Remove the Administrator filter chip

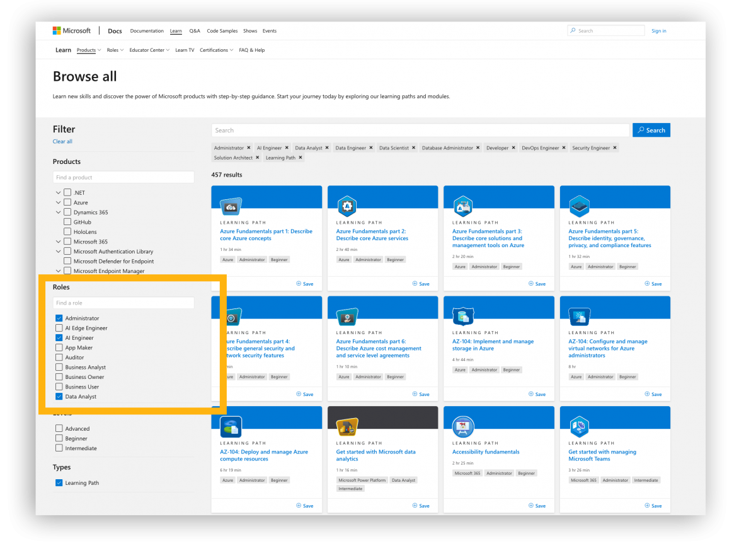pyautogui.click(x=249, y=148)
